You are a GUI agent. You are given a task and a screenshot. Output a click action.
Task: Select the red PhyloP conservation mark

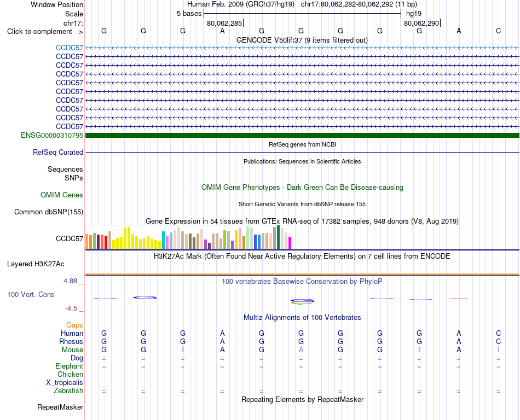coord(459,298)
